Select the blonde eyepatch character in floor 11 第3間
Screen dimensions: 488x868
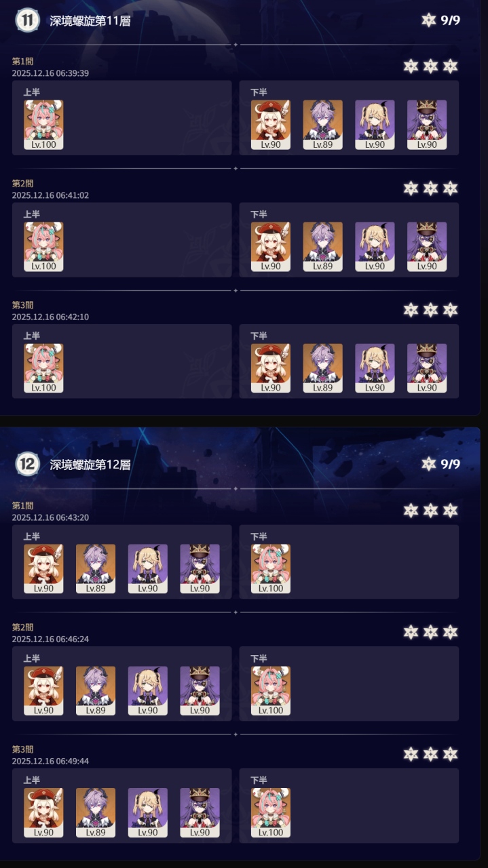[375, 369]
